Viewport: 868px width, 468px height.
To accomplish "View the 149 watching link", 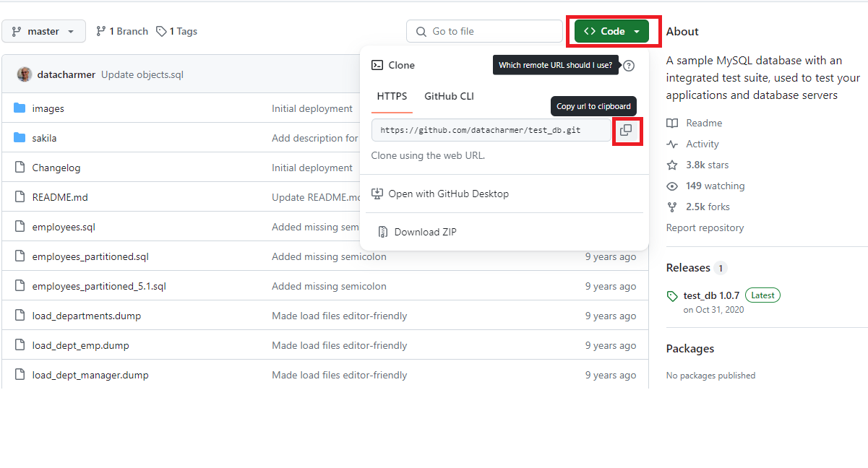I will pyautogui.click(x=715, y=186).
